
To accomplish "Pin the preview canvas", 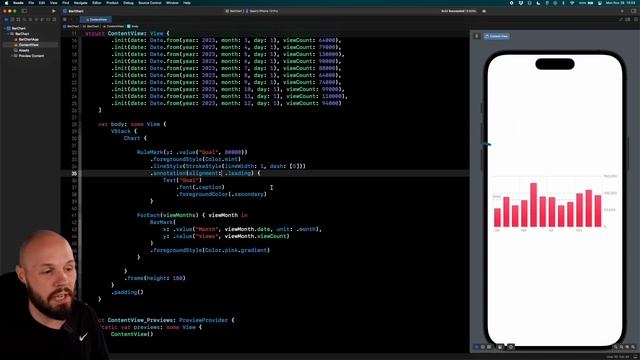I will coord(476,36).
